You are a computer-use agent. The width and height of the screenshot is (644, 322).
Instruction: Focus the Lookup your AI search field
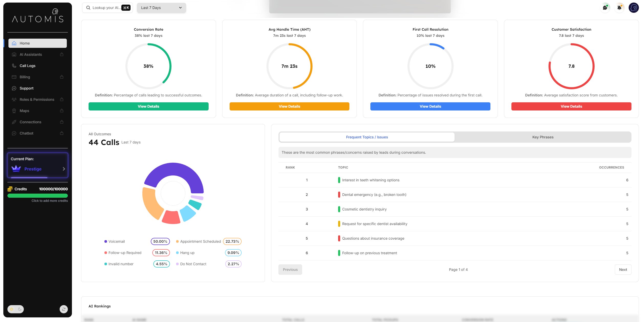108,8
